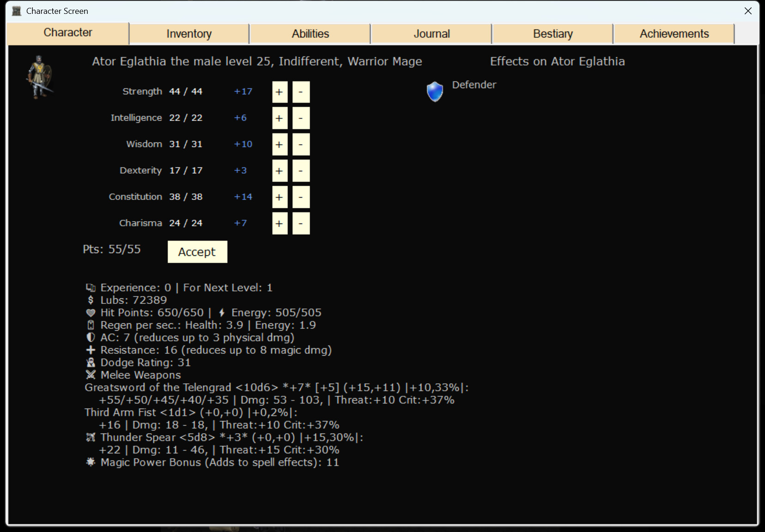
Task: Click the Dodge Rating icon
Action: pos(91,363)
